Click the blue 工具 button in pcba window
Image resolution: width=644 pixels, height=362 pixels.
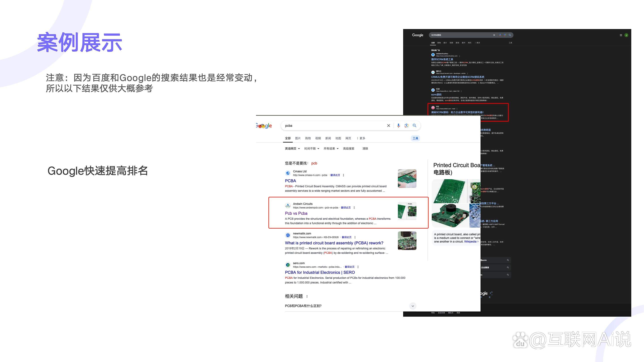click(415, 138)
